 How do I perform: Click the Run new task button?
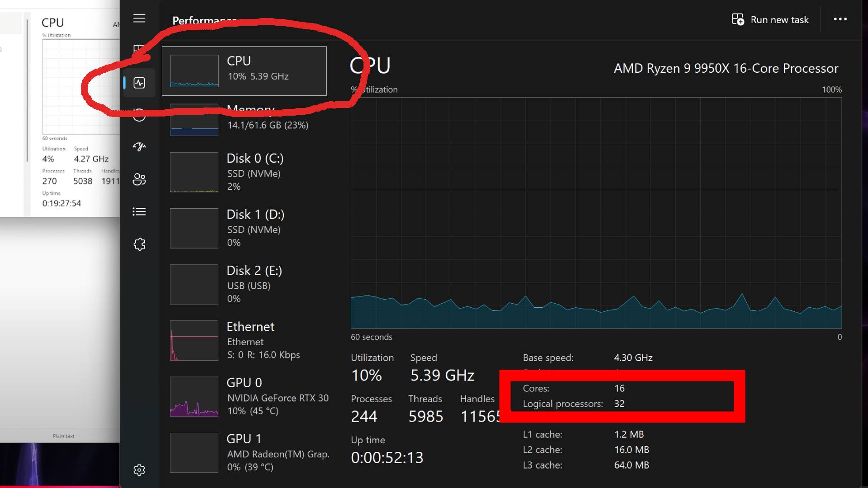click(770, 20)
